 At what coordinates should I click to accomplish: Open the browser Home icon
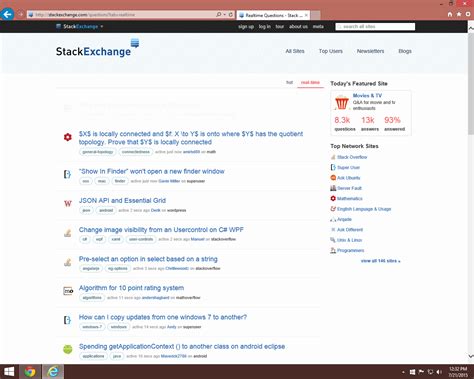(450, 14)
